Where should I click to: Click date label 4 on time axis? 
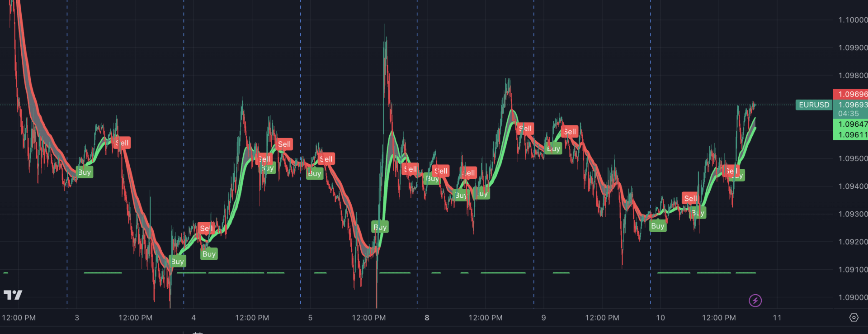[x=193, y=318]
